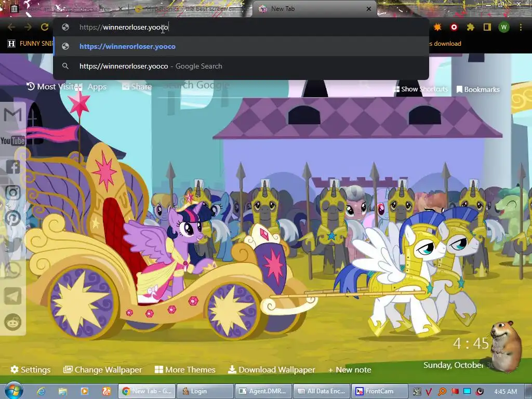Close the New Tab tab

(369, 9)
